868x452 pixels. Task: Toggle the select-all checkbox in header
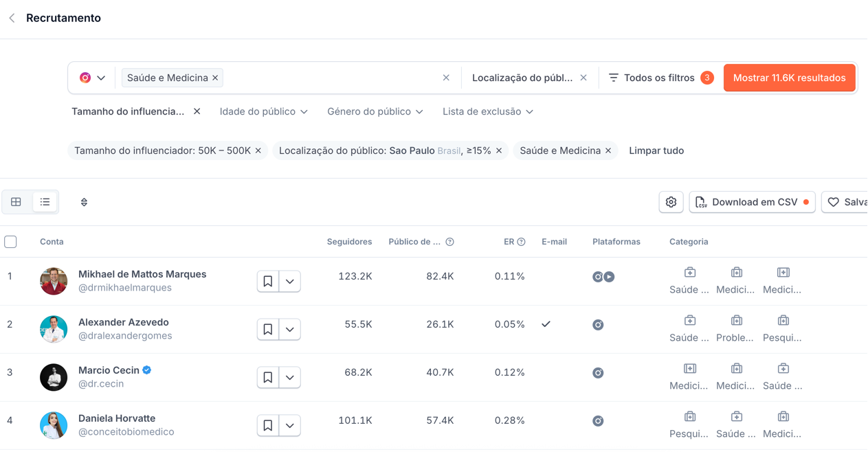click(x=10, y=242)
